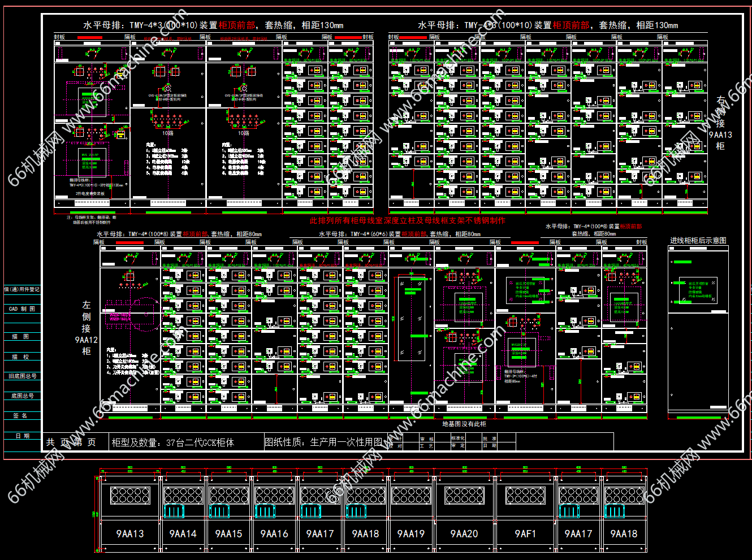Select the 9AA19 cabinet label
Screen dimensions: 752x560
tap(410, 533)
